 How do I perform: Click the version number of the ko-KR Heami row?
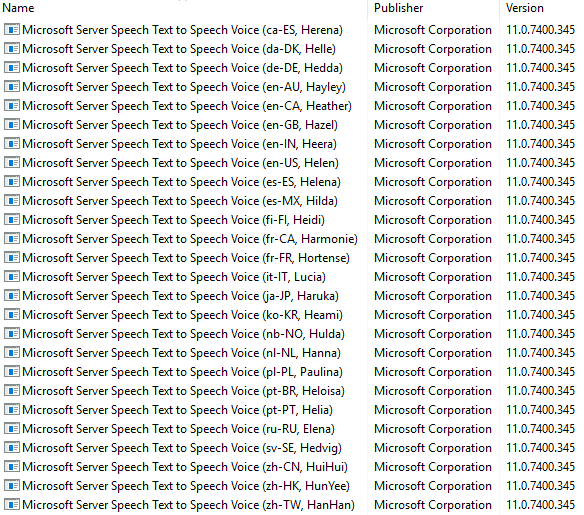click(540, 315)
